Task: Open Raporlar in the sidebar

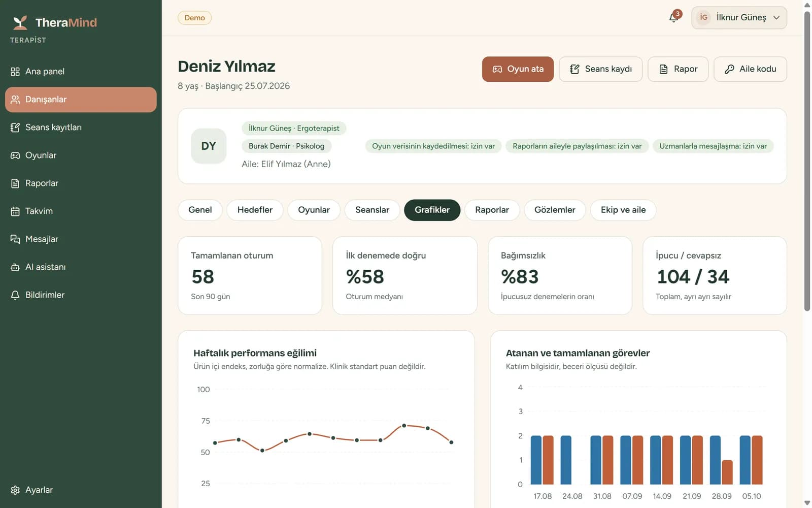Action: pos(81,183)
